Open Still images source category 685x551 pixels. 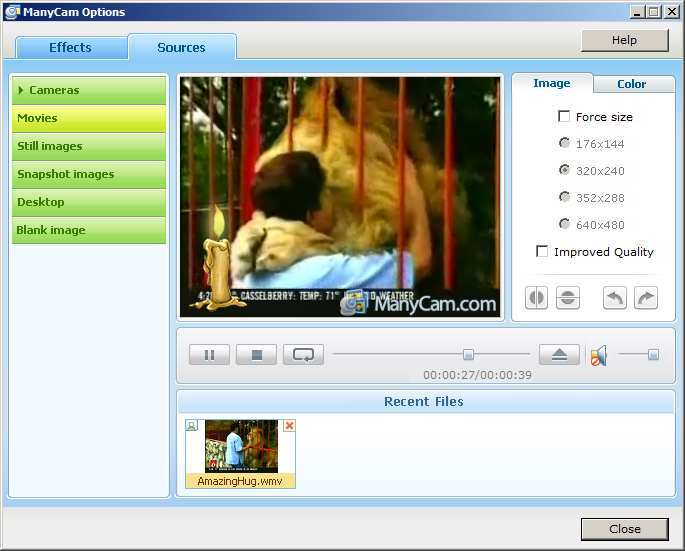(x=89, y=146)
